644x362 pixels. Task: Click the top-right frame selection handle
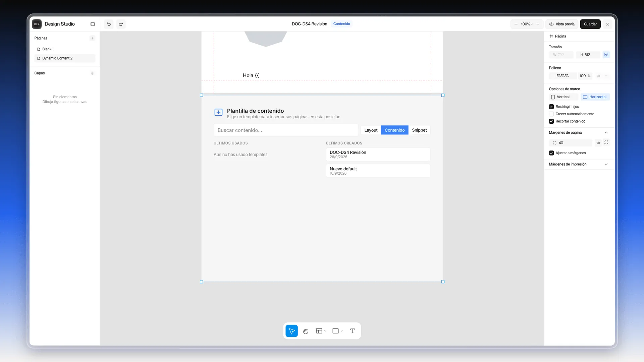(443, 96)
